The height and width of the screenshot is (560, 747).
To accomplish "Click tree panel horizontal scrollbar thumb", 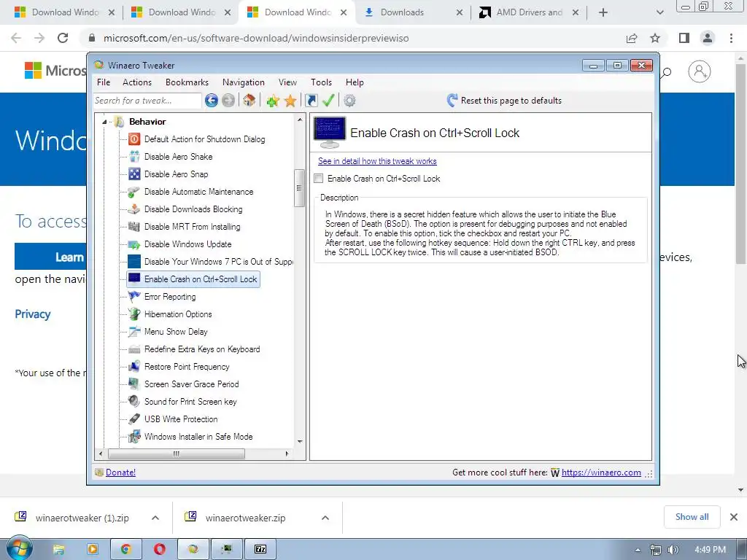I will pyautogui.click(x=177, y=454).
